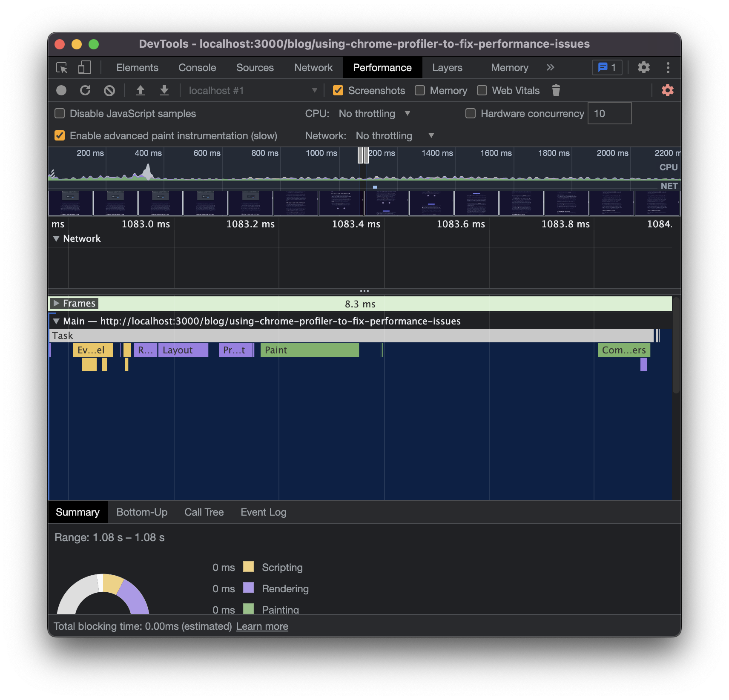Viewport: 729px width, 700px height.
Task: Click the reload and profile icon
Action: 85,91
